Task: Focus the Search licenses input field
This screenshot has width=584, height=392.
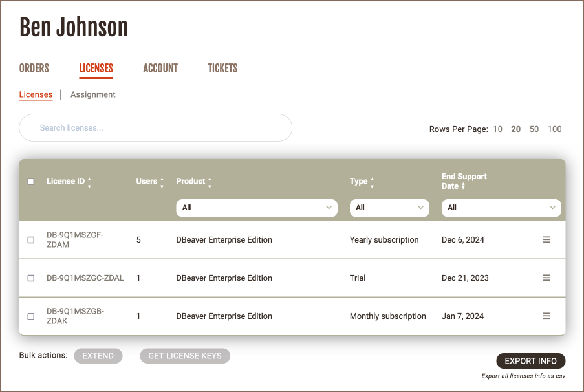Action: click(x=155, y=128)
